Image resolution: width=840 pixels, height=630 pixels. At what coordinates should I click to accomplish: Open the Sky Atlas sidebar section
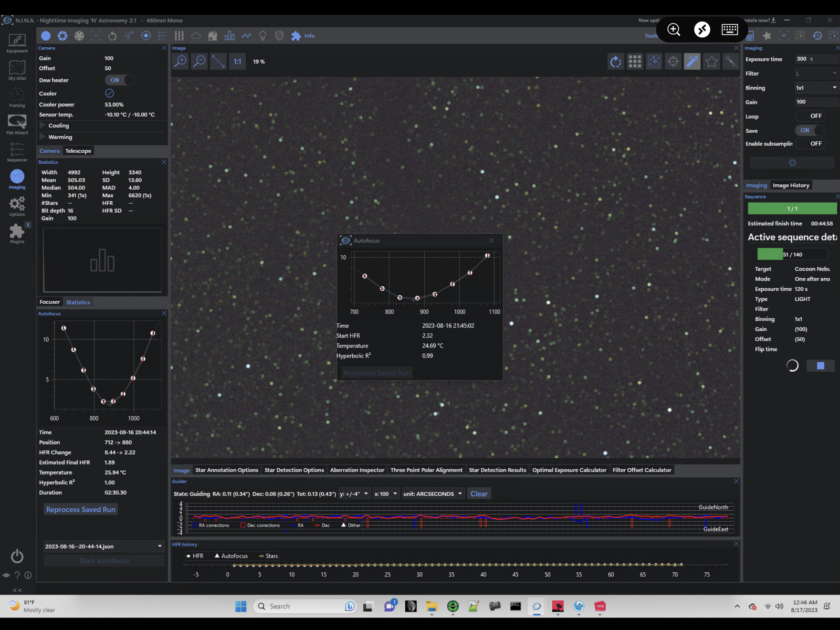coord(17,70)
